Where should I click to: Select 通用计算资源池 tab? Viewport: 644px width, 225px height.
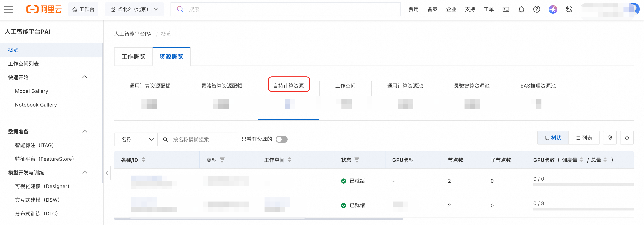[x=405, y=86]
